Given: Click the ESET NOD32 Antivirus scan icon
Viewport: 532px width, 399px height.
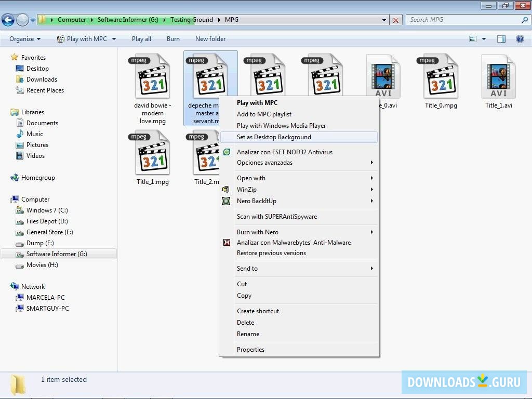Looking at the screenshot, I should [227, 152].
